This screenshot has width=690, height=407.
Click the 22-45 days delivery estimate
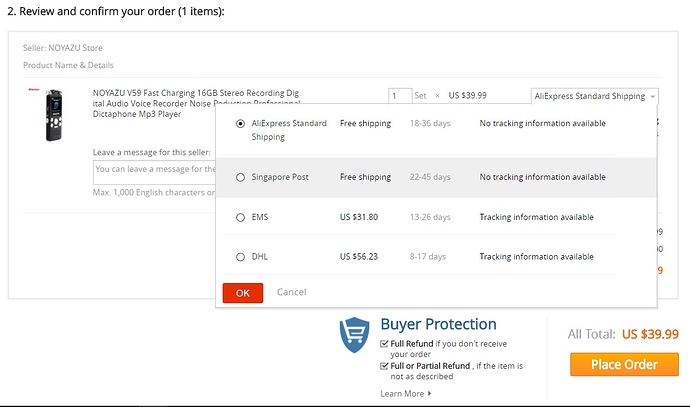430,177
